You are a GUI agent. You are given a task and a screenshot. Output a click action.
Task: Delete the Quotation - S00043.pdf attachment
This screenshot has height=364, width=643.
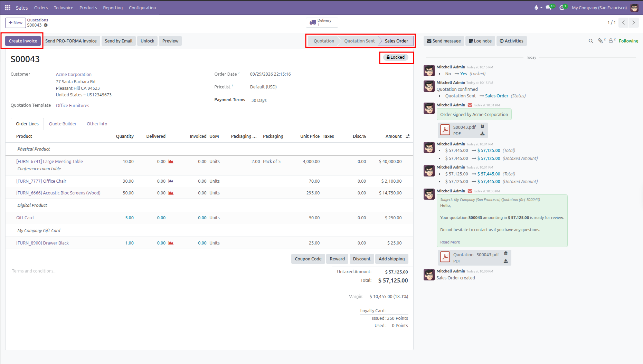click(x=506, y=253)
